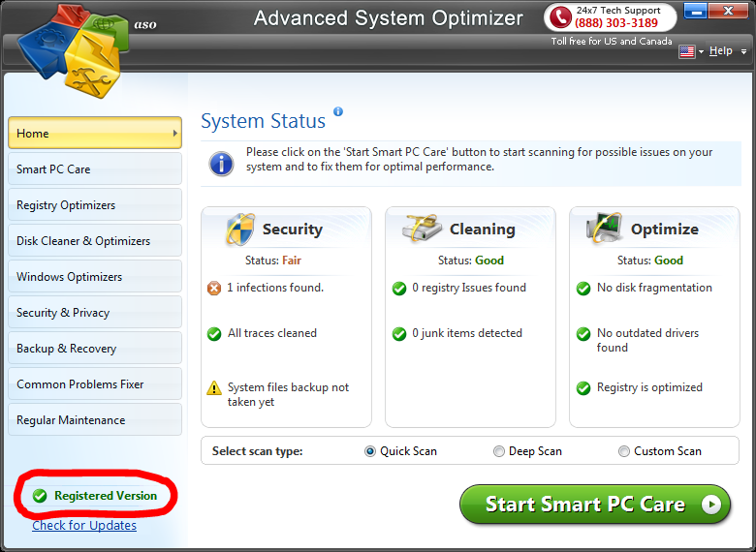Click the Registered Version label
The width and height of the screenshot is (756, 552).
pos(106,496)
